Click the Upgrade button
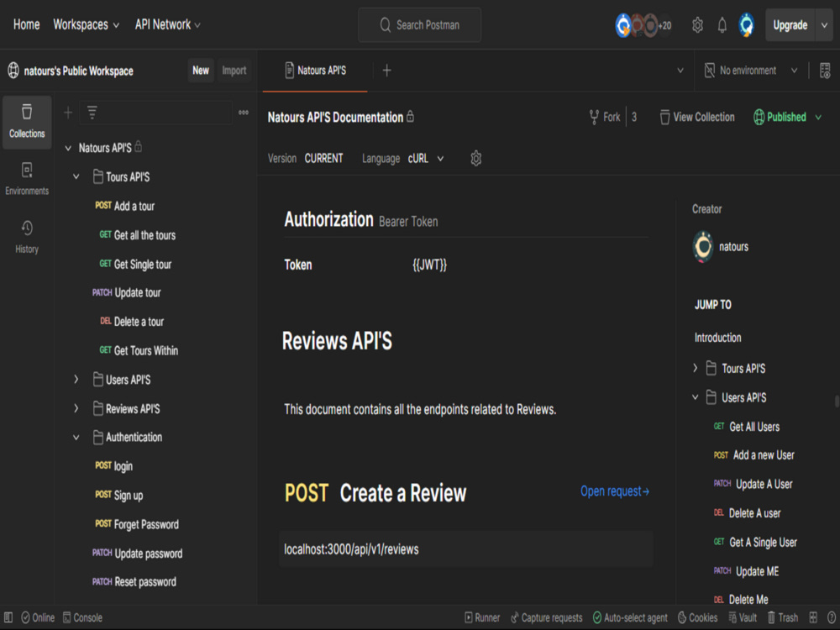The width and height of the screenshot is (840, 630). pyautogui.click(x=790, y=25)
